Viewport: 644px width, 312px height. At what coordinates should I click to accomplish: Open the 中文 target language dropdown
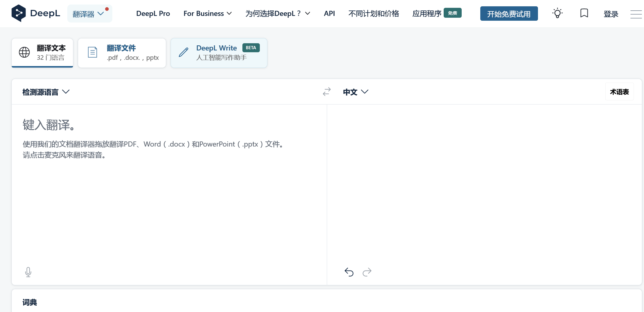tap(355, 92)
